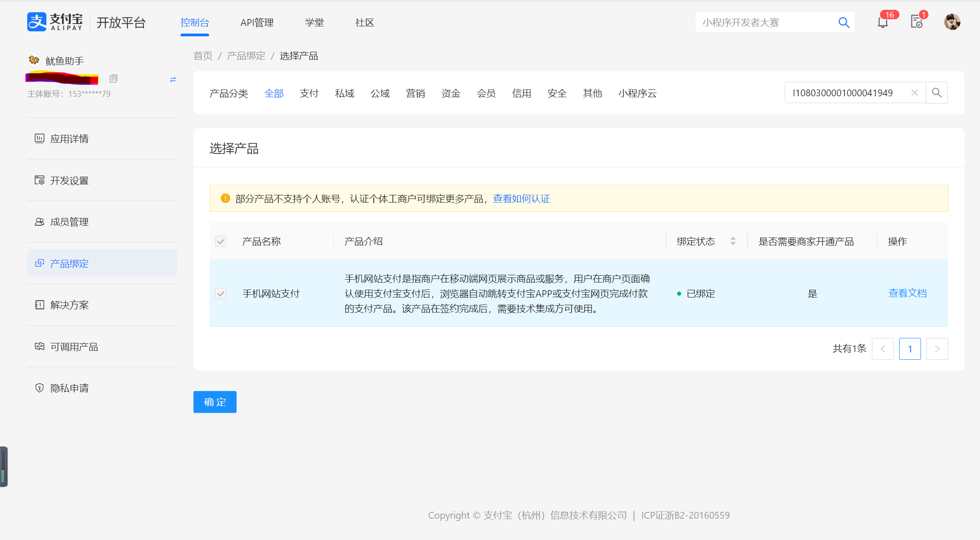Filter by 资金 category
This screenshot has width=980, height=540.
click(451, 93)
